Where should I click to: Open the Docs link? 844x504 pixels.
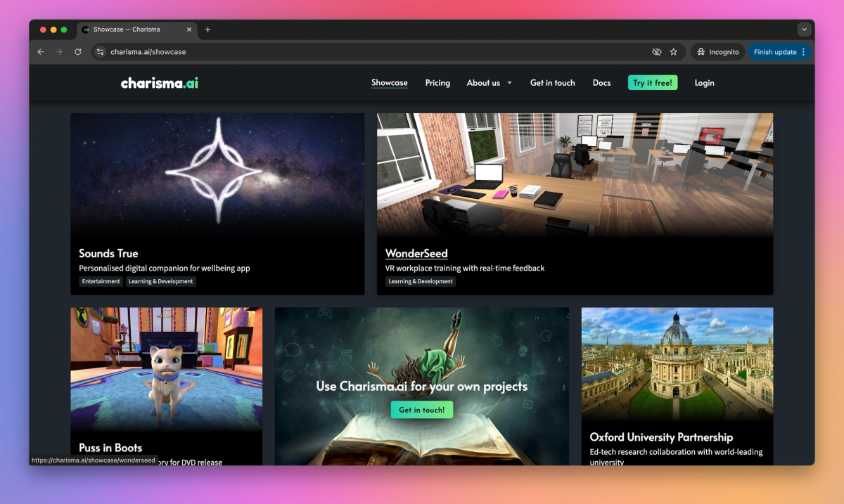coord(601,83)
